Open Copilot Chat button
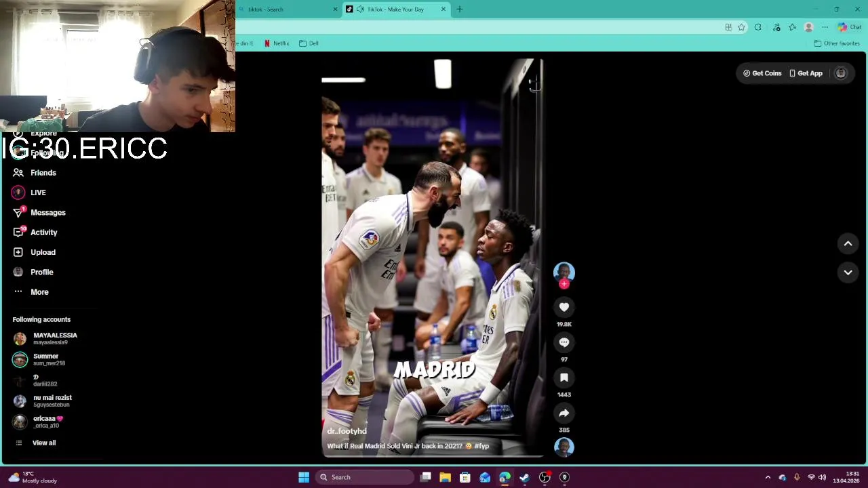Image resolution: width=868 pixels, height=488 pixels. (849, 27)
